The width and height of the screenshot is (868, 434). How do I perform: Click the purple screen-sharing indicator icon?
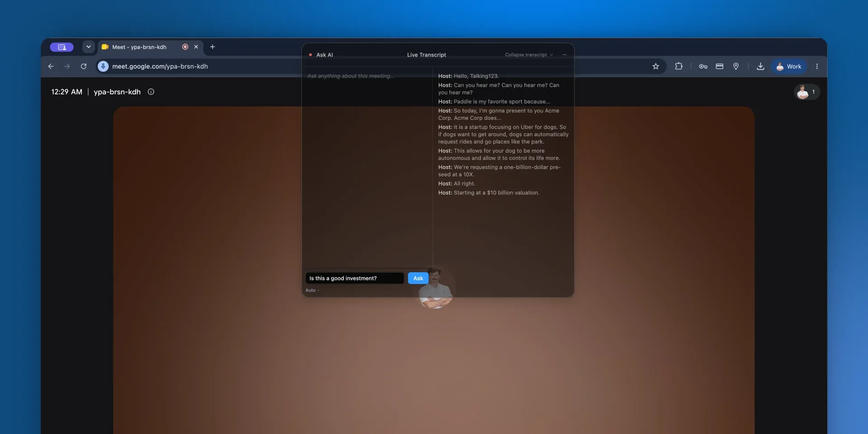coord(61,47)
